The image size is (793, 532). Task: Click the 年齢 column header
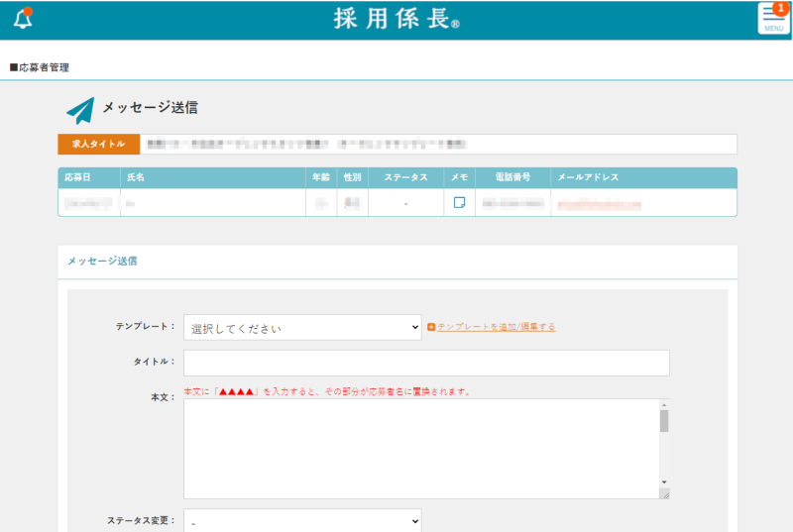321,177
